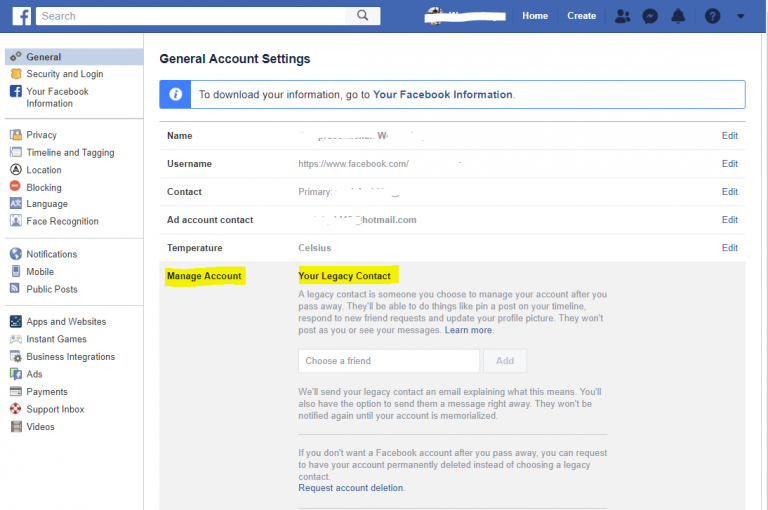Click the Support Inbox lifebuoy icon

pos(16,409)
